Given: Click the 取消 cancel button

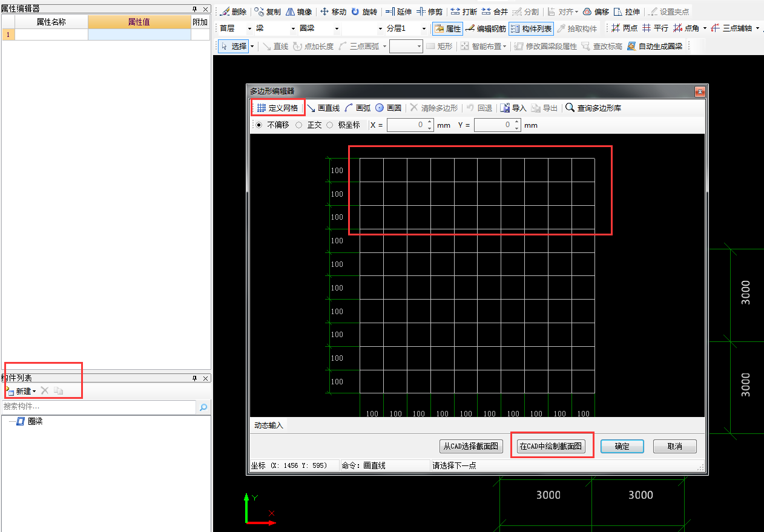Looking at the screenshot, I should point(675,446).
